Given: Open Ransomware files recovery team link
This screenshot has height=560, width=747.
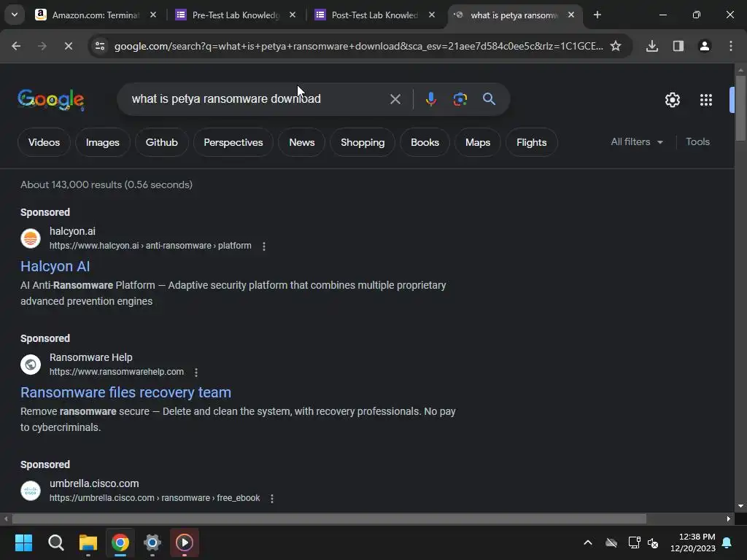Looking at the screenshot, I should 125,392.
